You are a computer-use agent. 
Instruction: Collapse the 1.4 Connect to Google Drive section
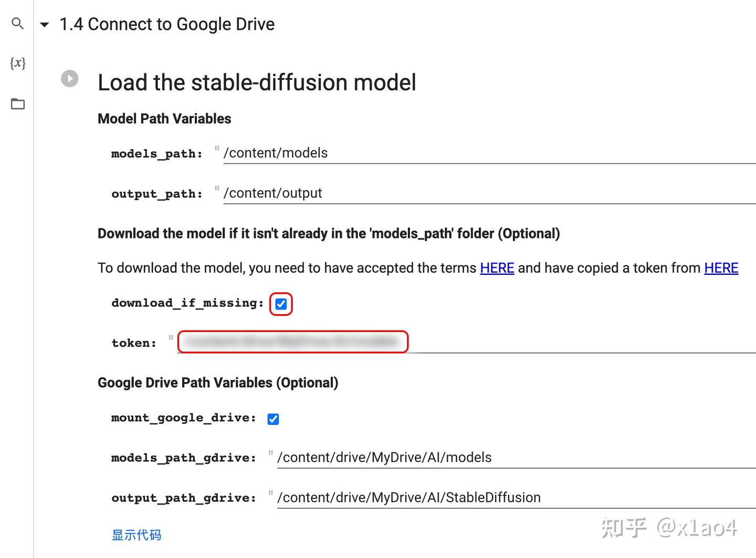[x=45, y=25]
